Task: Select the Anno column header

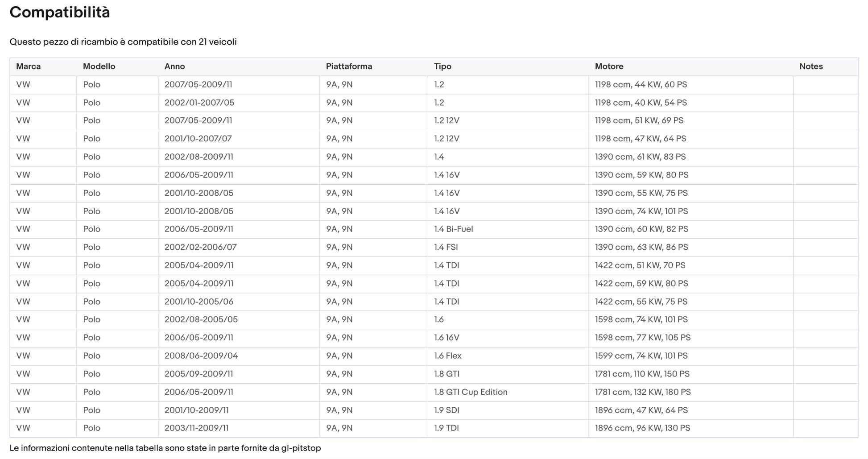Action: (x=174, y=66)
